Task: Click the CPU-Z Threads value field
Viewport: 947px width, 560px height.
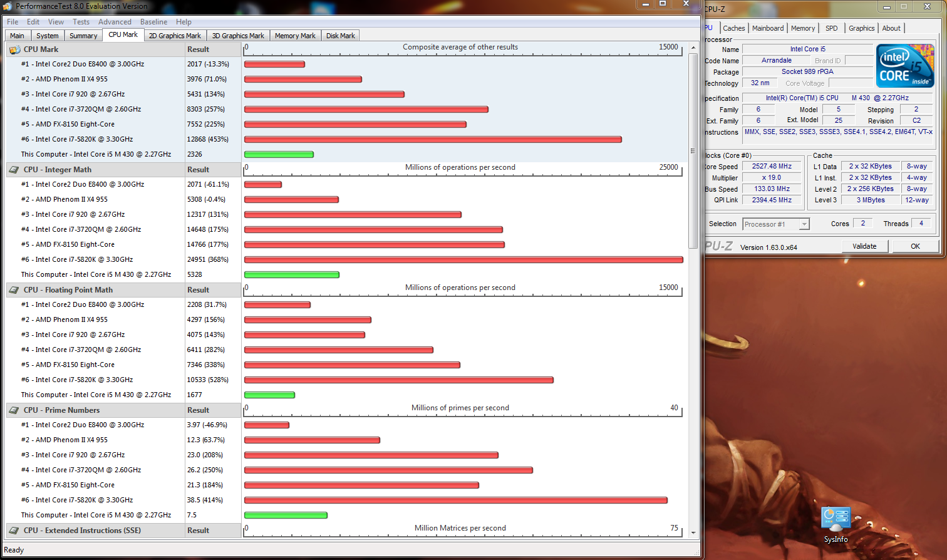Action: (921, 224)
